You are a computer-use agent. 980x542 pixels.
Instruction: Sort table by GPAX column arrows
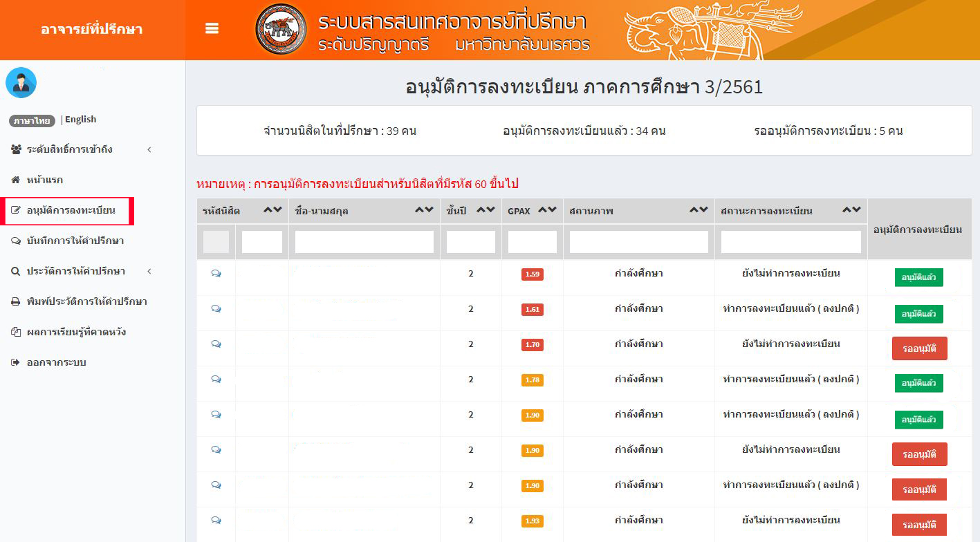547,210
